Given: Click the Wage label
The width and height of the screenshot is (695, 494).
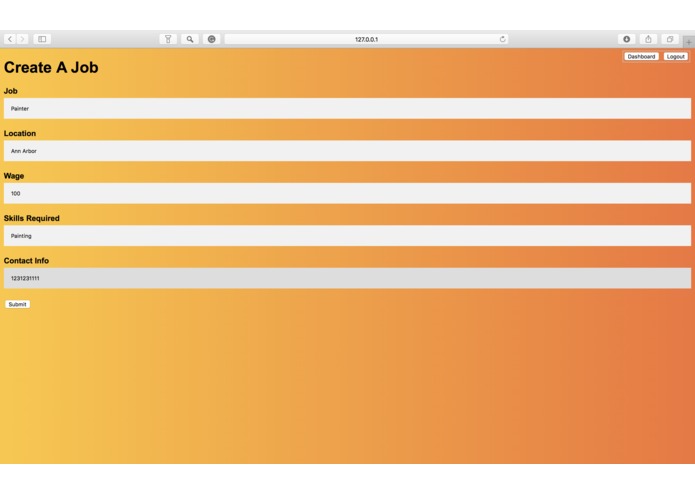Looking at the screenshot, I should click(14, 176).
